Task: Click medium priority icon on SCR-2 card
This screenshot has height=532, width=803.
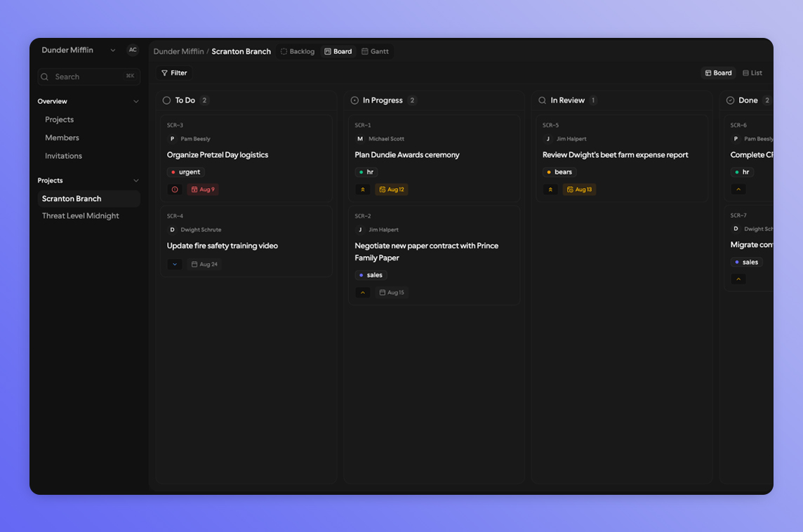Action: point(363,293)
